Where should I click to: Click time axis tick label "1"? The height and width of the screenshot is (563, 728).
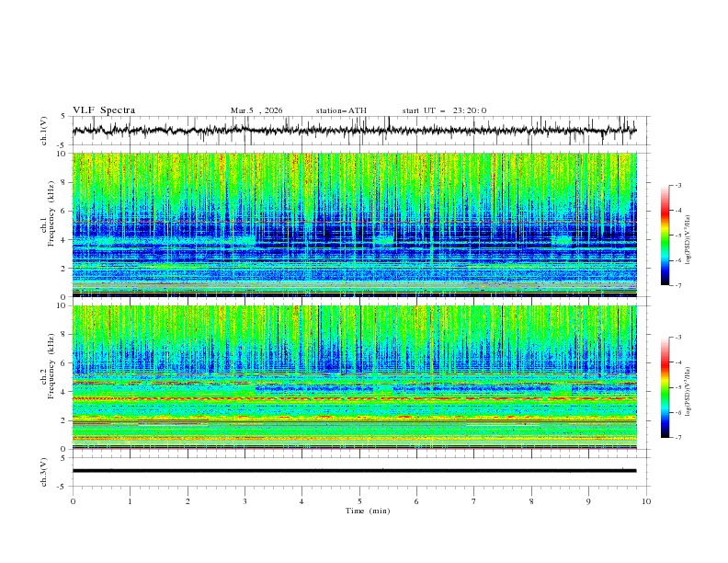coord(130,501)
